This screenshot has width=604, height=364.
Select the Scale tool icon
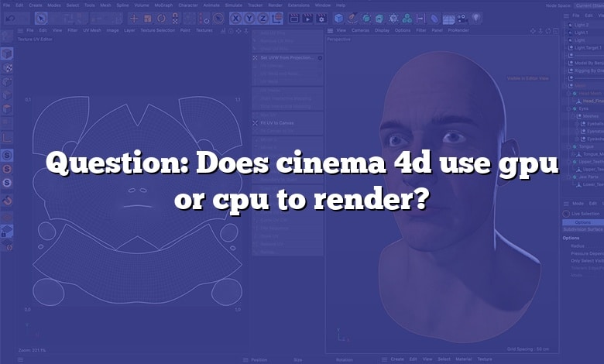(x=148, y=18)
